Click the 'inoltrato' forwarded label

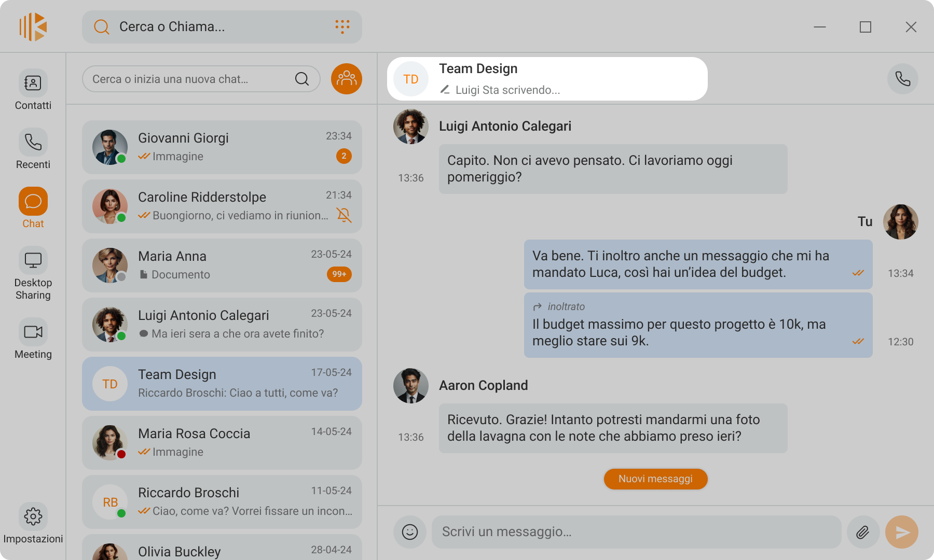[x=566, y=306]
